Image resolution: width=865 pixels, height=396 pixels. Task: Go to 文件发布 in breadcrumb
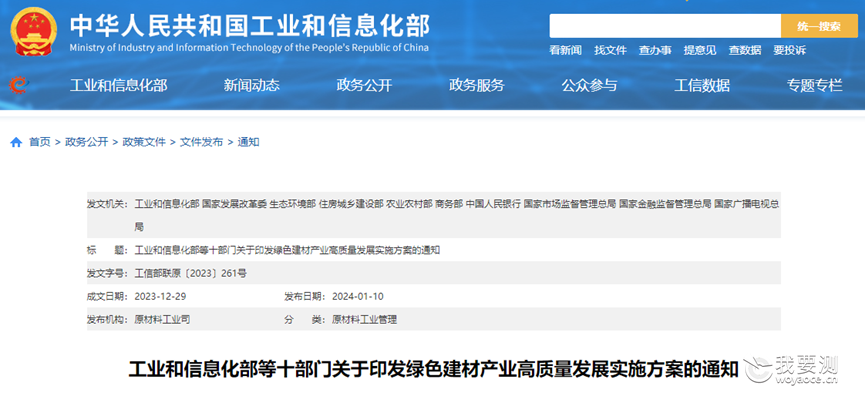point(201,142)
